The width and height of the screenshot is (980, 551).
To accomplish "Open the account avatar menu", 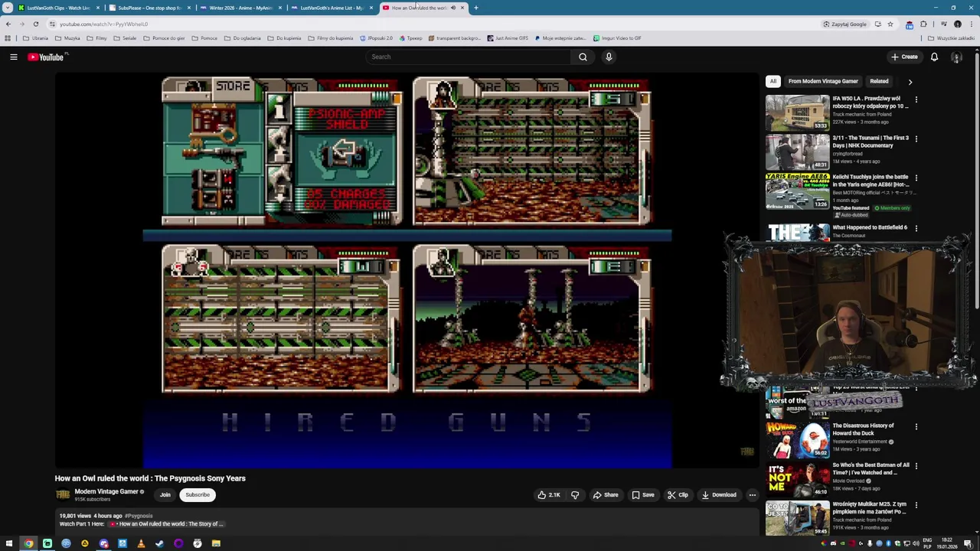I will pos(956,57).
